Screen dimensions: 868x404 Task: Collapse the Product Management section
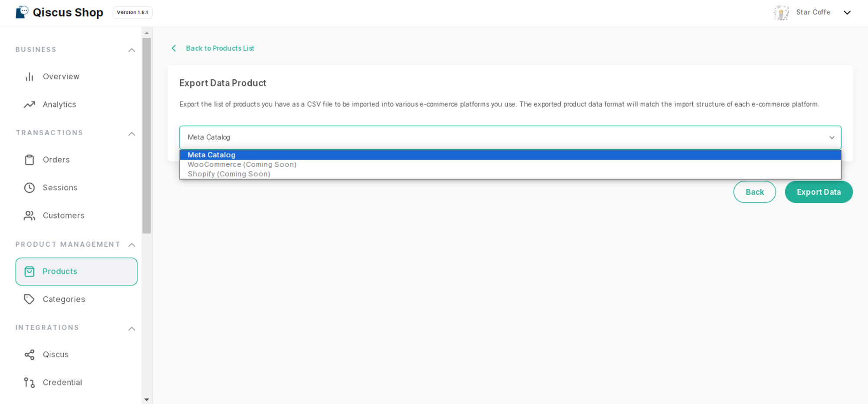coord(132,245)
